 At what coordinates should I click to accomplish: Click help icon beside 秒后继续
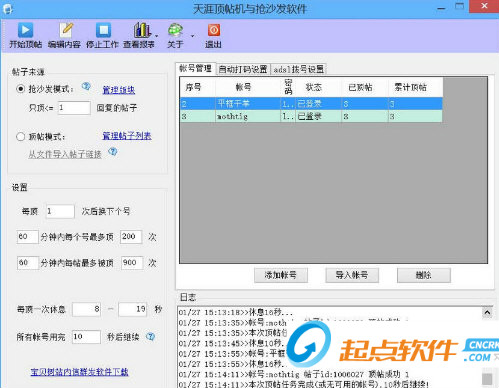pos(150,337)
